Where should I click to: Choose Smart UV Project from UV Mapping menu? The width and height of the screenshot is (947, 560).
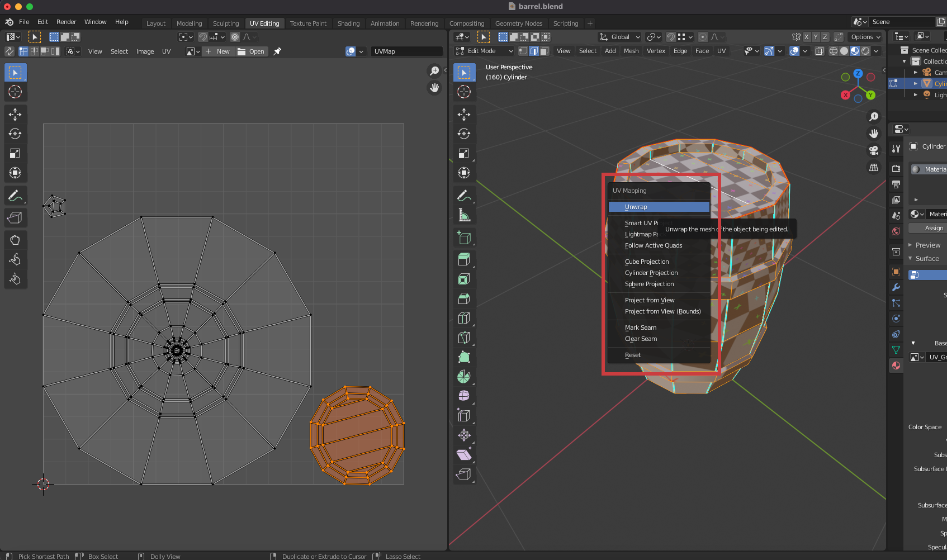point(641,223)
